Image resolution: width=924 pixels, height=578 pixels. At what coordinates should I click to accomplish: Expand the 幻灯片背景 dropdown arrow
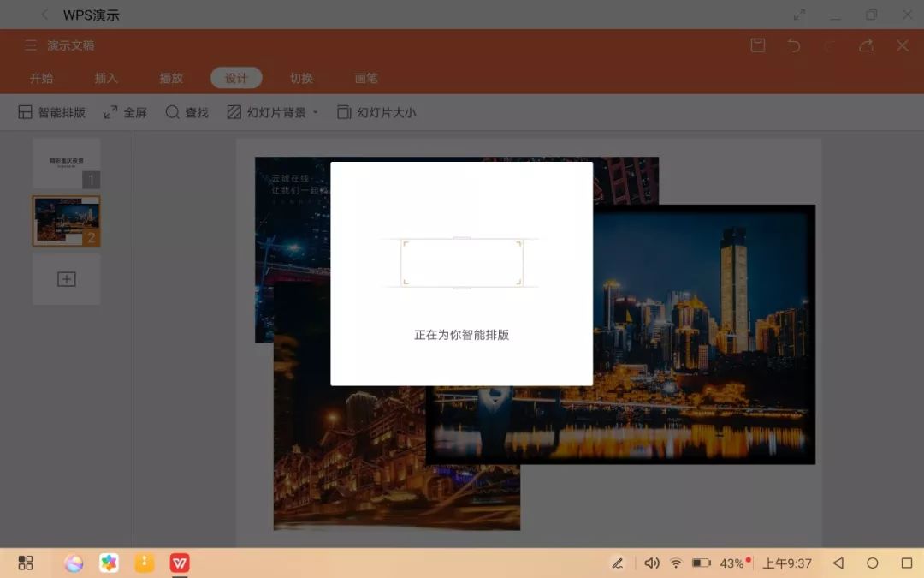316,111
